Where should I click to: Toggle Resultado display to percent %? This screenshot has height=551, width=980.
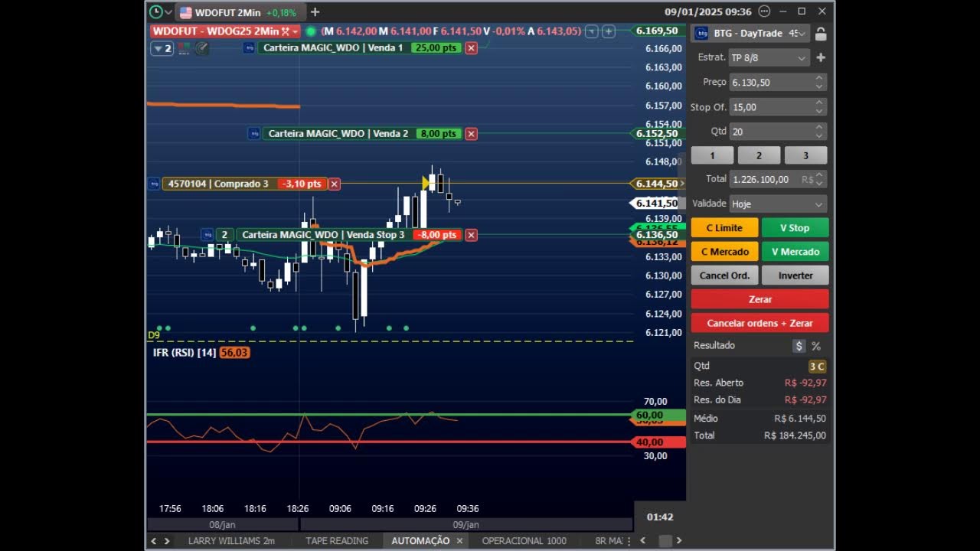coord(816,346)
